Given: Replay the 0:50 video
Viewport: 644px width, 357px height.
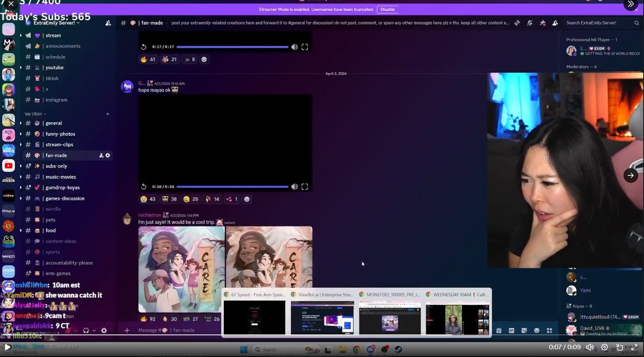Looking at the screenshot, I should click(x=144, y=187).
